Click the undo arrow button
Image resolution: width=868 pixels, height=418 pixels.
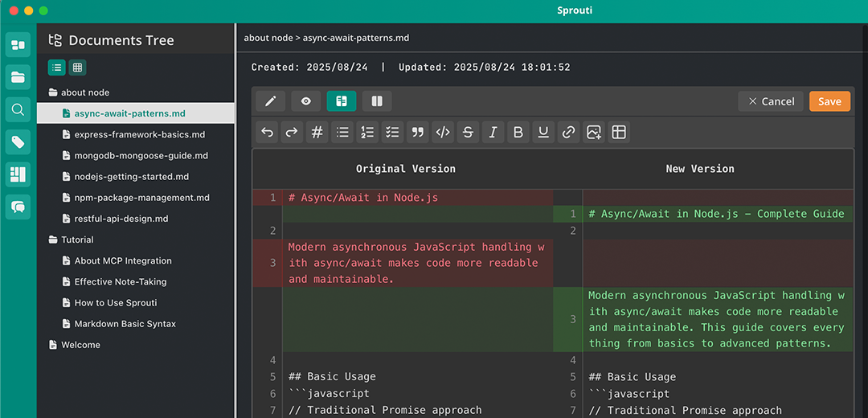267,133
